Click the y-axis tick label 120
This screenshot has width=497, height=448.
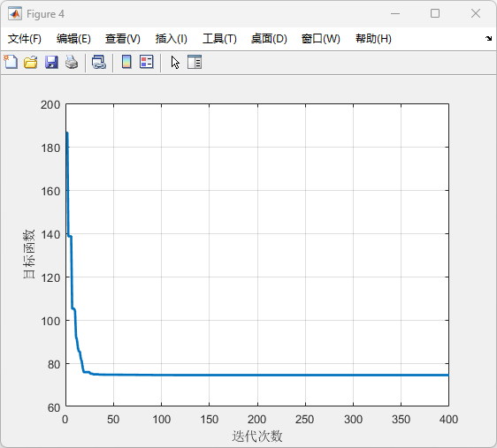(x=50, y=278)
